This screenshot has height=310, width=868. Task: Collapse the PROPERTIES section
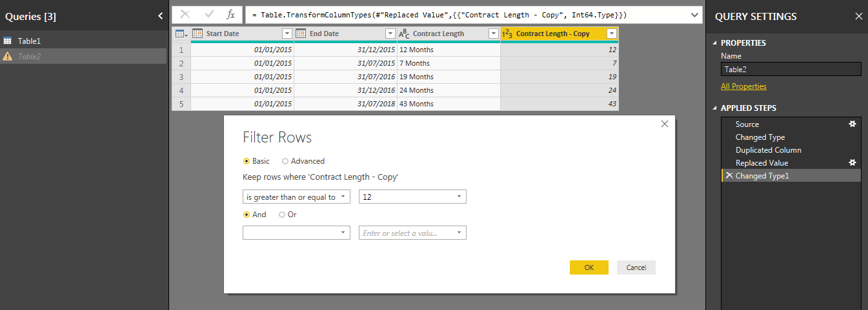714,43
